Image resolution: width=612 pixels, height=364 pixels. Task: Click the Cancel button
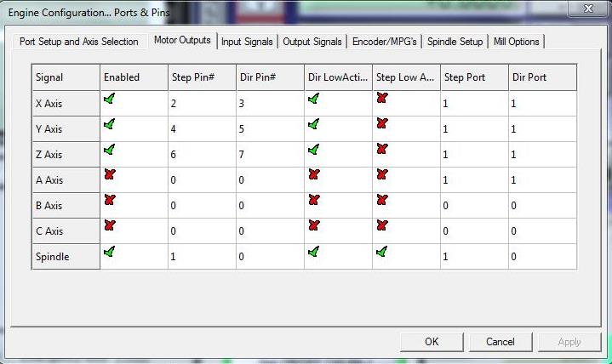[x=500, y=342]
